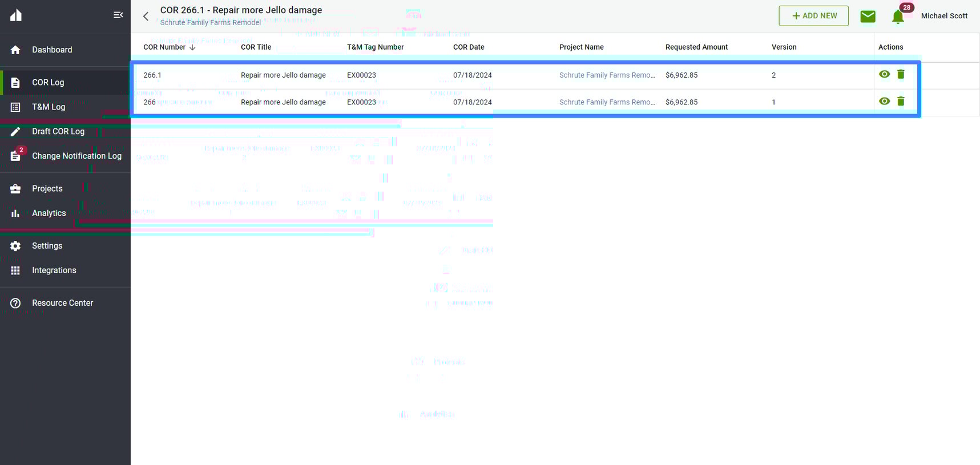Image resolution: width=980 pixels, height=465 pixels.
Task: Open Change Notification Log
Action: coord(76,156)
